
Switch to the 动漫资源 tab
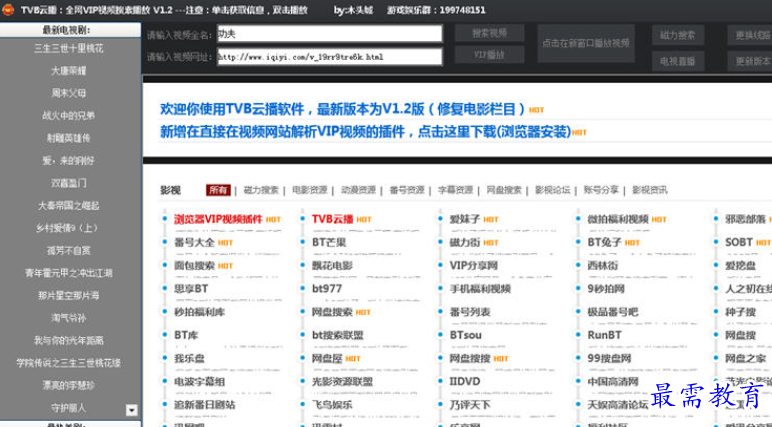point(358,190)
